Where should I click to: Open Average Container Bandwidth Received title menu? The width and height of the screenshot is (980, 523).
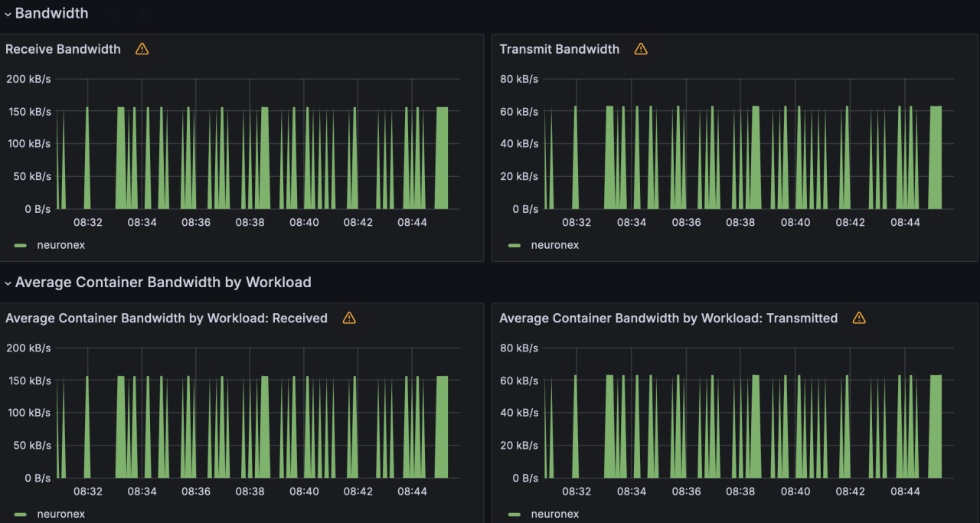[x=166, y=318]
